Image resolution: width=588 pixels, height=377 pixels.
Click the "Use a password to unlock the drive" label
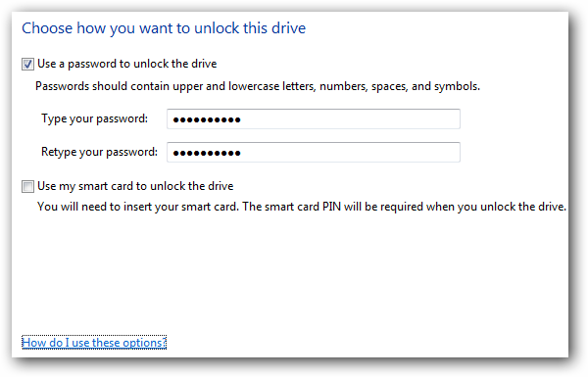127,64
